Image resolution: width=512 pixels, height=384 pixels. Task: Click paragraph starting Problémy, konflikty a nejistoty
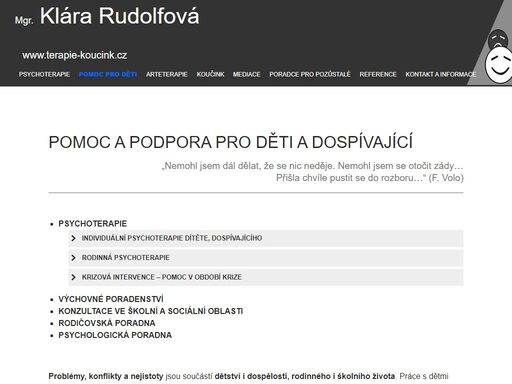[x=248, y=376]
